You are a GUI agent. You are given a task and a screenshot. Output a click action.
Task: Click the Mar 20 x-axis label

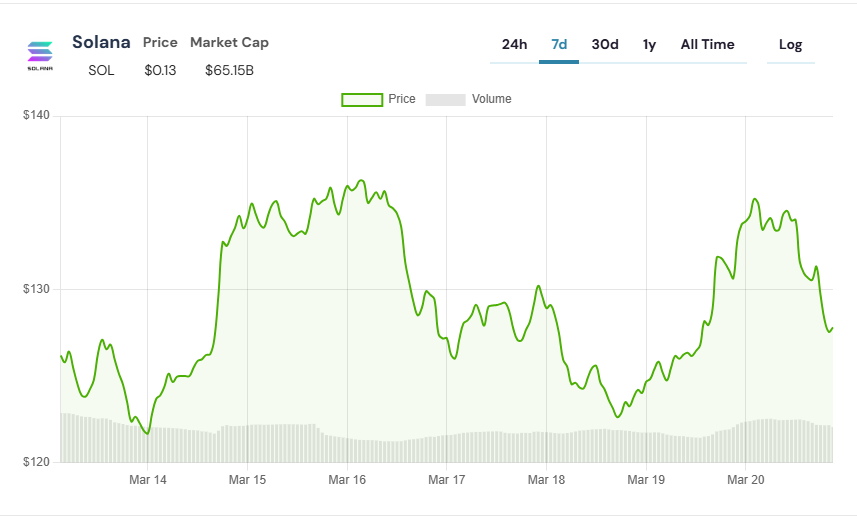click(x=746, y=480)
